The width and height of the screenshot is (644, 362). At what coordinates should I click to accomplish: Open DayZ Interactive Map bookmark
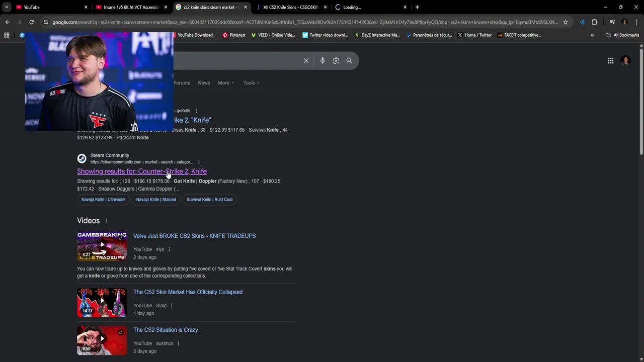377,35
